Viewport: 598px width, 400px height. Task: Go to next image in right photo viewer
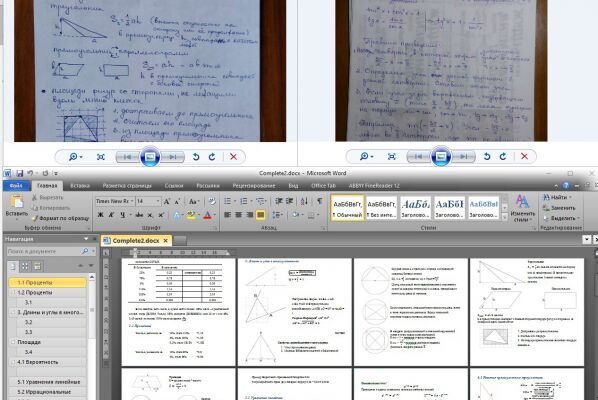click(x=464, y=156)
